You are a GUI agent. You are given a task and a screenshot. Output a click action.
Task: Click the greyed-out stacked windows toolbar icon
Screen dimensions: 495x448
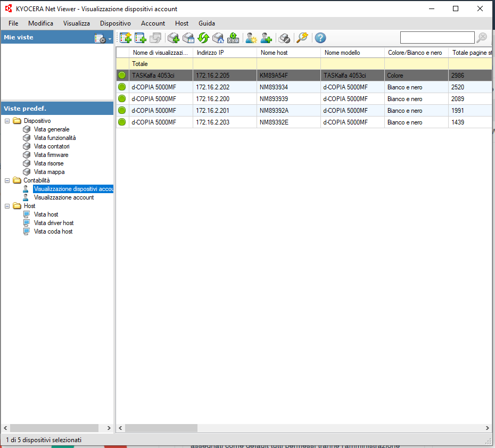pyautogui.click(x=155, y=38)
